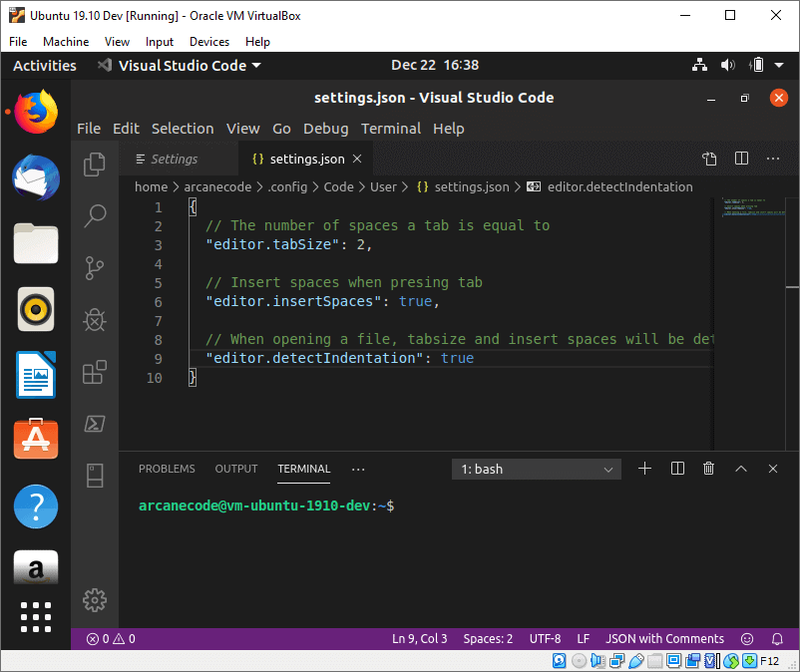This screenshot has width=800, height=672.
Task: Click inside the bash terminal prompt
Action: (x=266, y=505)
